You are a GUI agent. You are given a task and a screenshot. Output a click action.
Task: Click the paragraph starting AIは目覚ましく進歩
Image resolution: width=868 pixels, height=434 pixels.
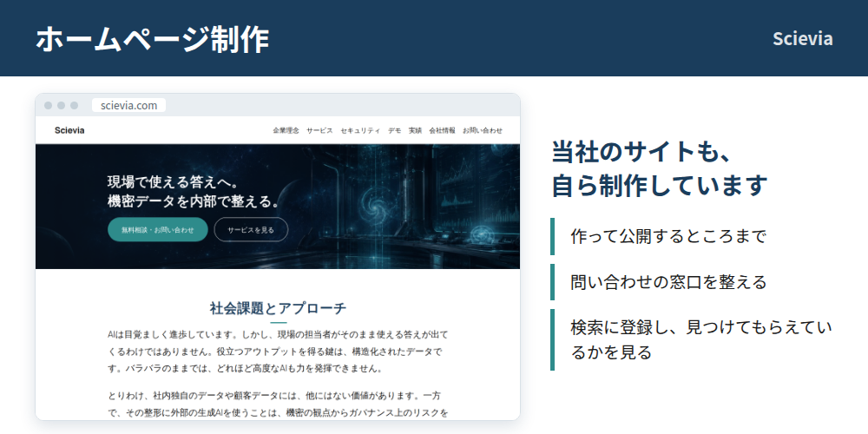point(279,352)
